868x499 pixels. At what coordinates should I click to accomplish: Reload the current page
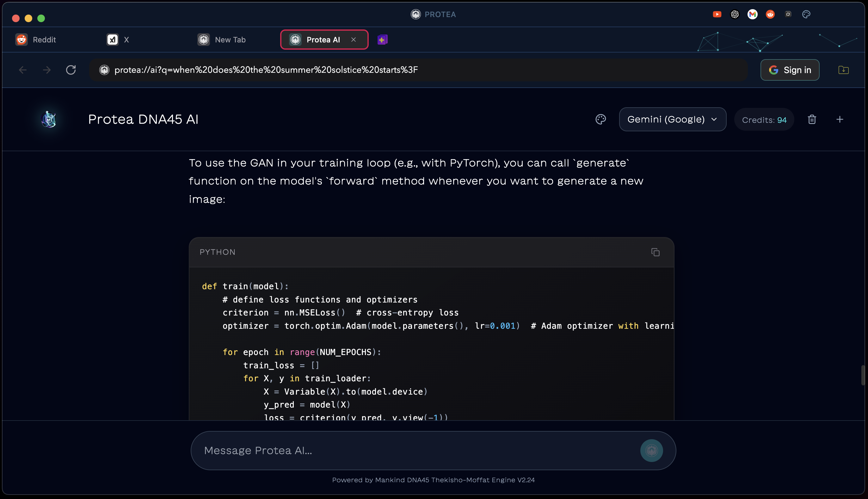(x=71, y=70)
